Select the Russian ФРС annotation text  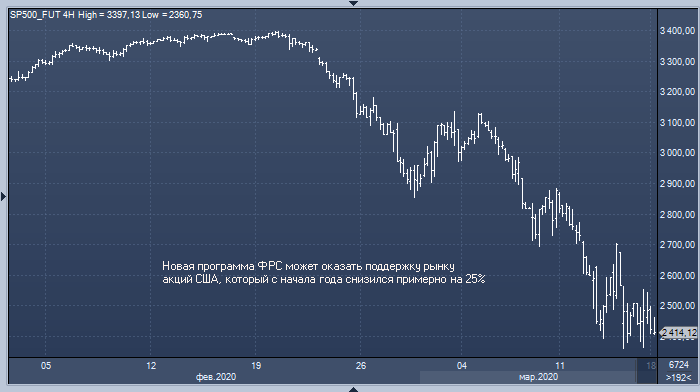323,273
